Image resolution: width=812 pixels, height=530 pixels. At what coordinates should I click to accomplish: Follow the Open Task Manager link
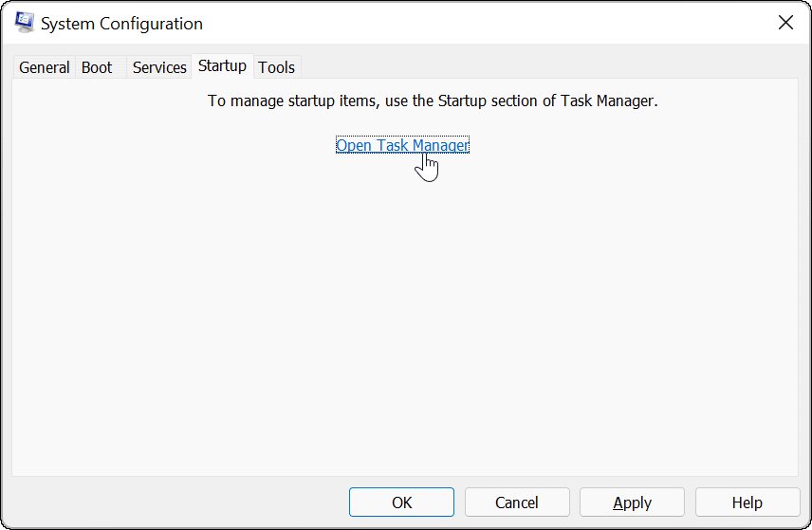click(402, 145)
